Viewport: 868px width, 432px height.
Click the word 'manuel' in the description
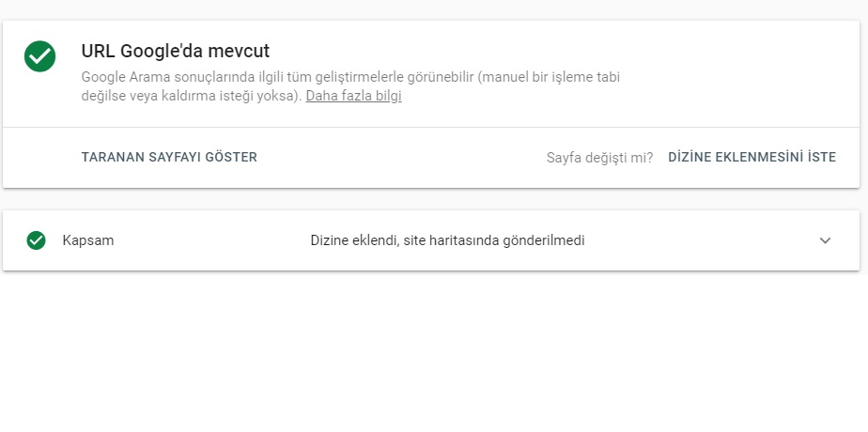(x=500, y=77)
